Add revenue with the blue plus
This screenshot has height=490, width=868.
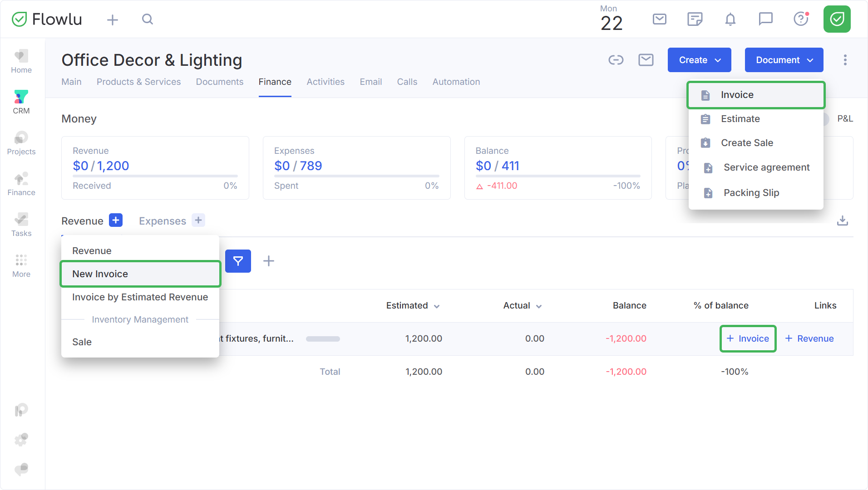pyautogui.click(x=116, y=220)
